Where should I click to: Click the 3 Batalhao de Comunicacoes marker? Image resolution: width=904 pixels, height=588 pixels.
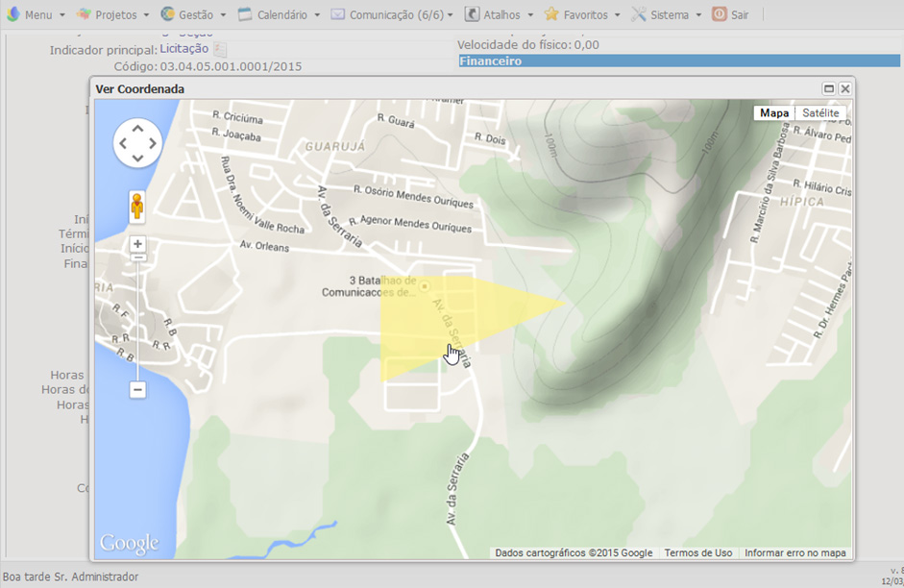coord(425,286)
